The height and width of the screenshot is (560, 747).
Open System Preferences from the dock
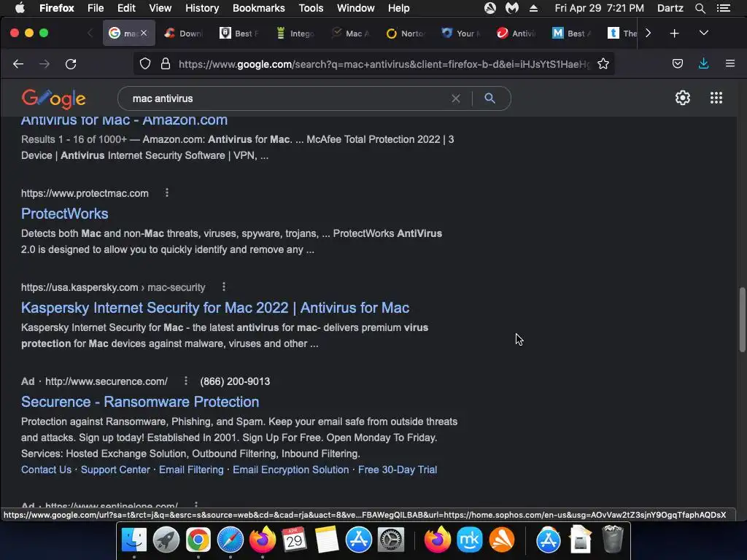[x=391, y=540]
